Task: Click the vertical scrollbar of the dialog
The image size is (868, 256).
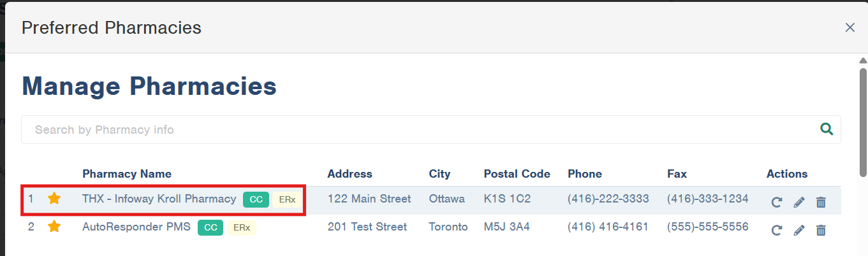Action: point(863,121)
